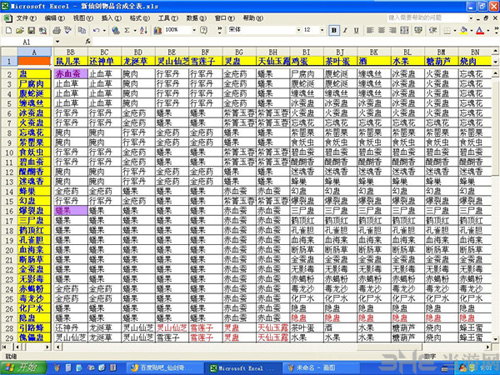The height and width of the screenshot is (375, 500).
Task: Toggle underline formatting
Action: tap(356, 31)
